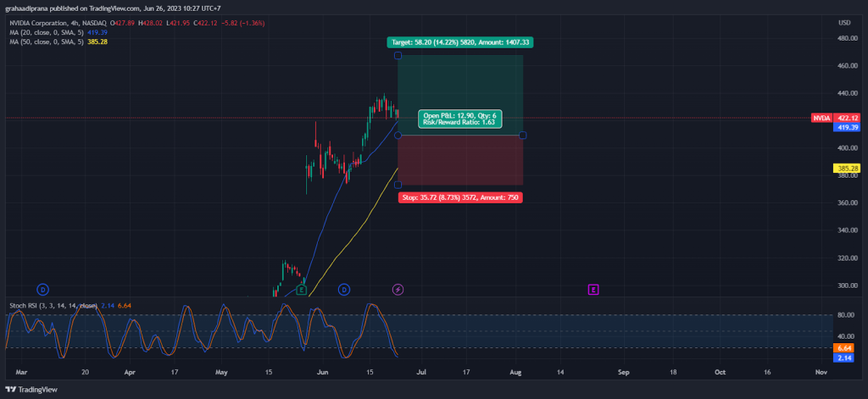Click the 480.00 price axis label
868x399 pixels.
[x=847, y=39]
